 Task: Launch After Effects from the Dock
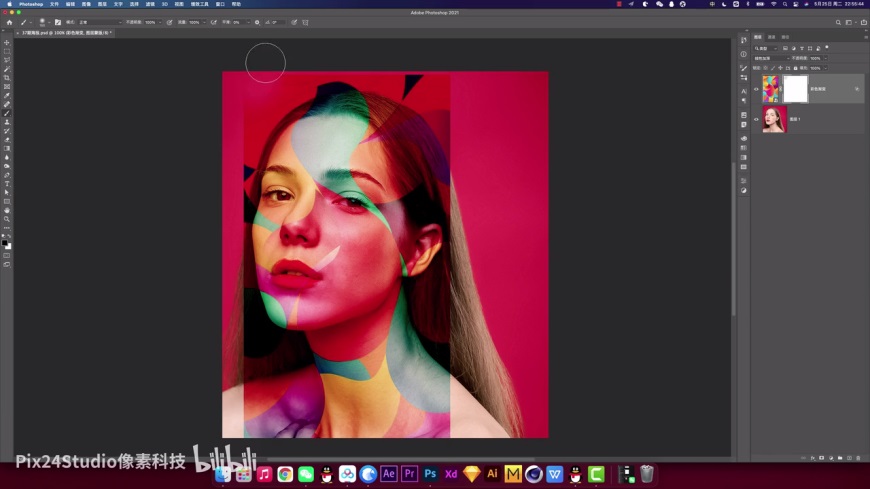[x=389, y=474]
